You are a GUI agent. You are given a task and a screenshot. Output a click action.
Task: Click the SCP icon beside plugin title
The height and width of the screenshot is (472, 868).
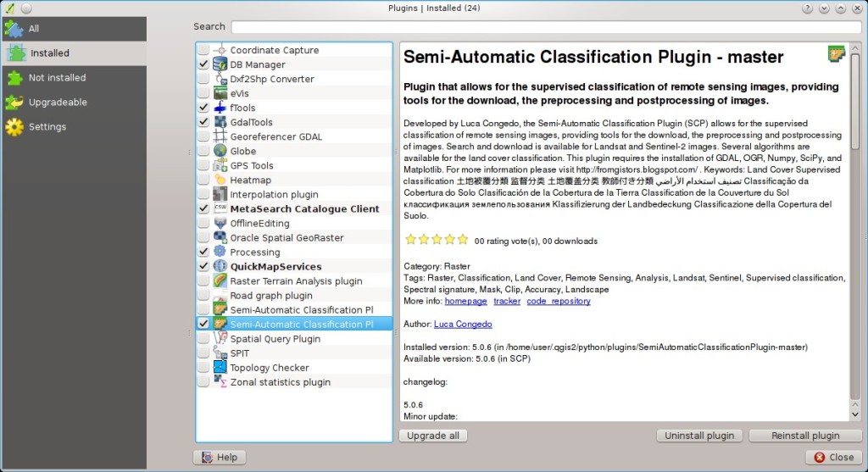tap(837, 53)
